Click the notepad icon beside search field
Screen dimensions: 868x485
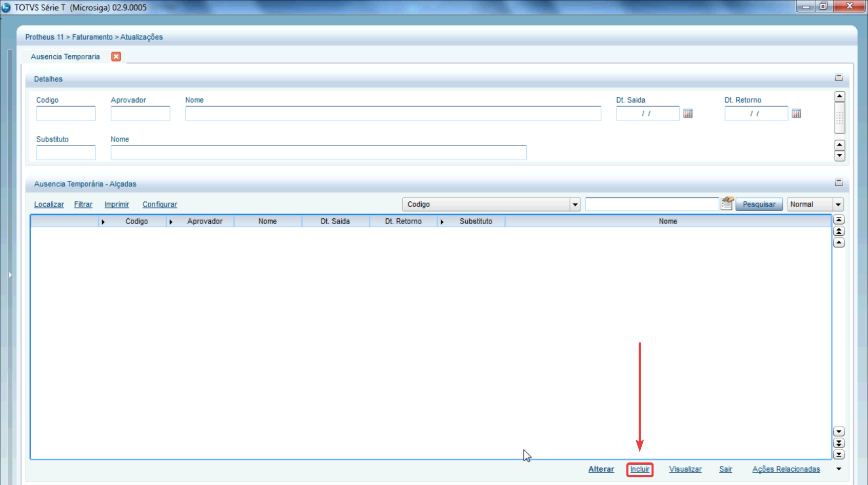[727, 204]
